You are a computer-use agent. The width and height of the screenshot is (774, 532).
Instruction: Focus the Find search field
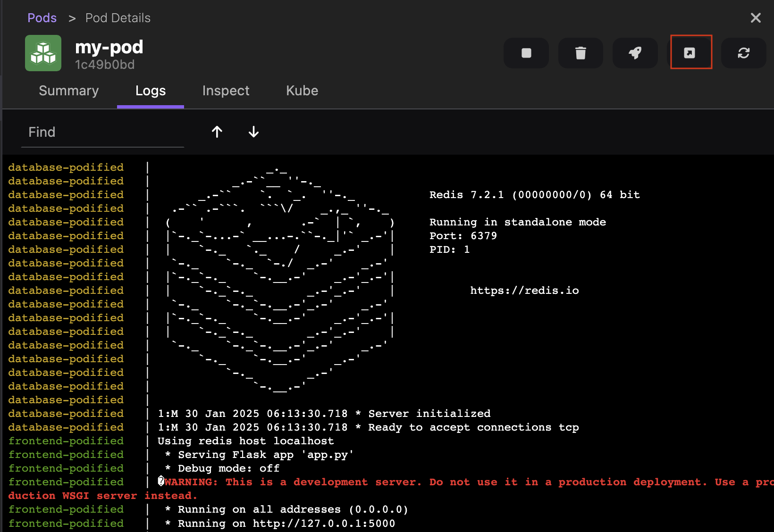pyautogui.click(x=102, y=132)
